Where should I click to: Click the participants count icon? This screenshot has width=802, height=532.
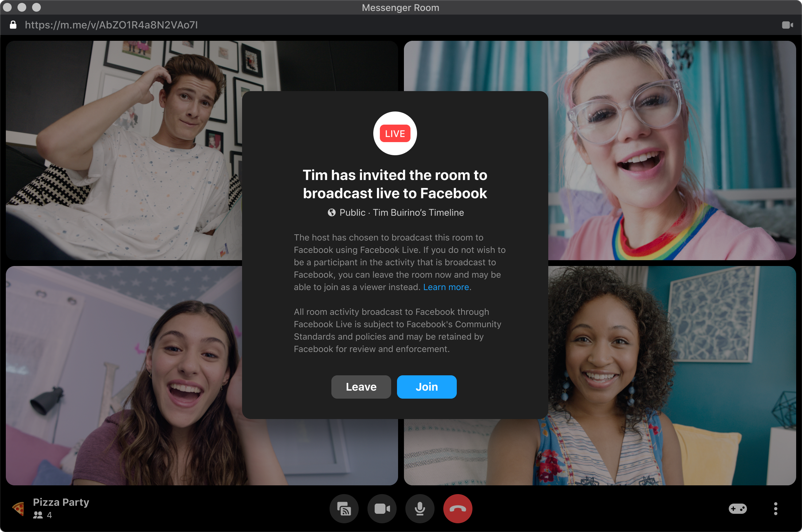pos(38,515)
